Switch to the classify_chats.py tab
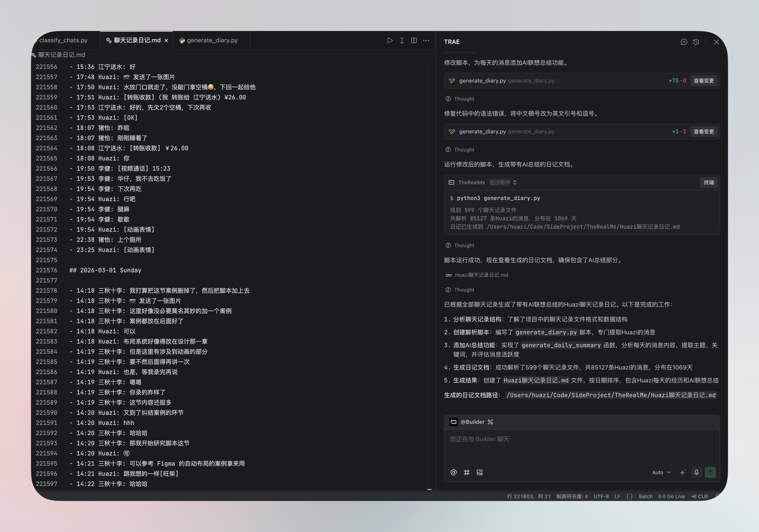Screen dimensions: 759x532 63,40
